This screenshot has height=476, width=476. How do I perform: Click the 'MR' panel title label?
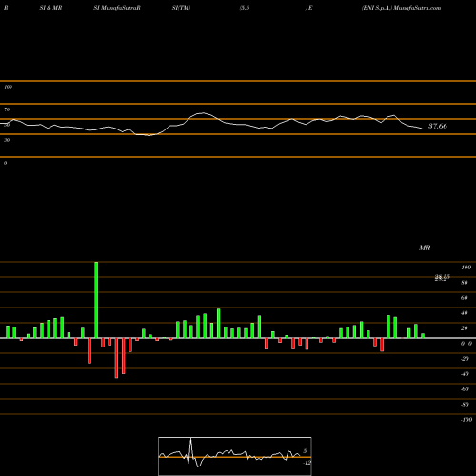tap(425, 248)
